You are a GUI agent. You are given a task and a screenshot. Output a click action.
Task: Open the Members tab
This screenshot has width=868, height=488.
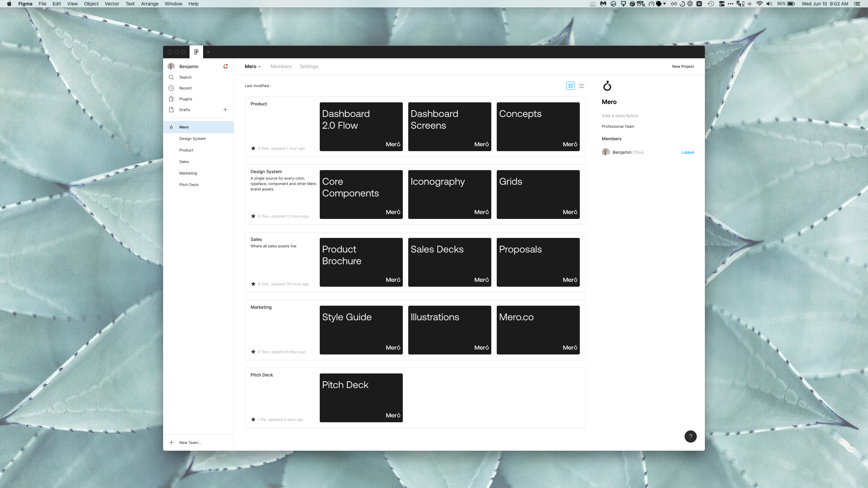tap(281, 66)
